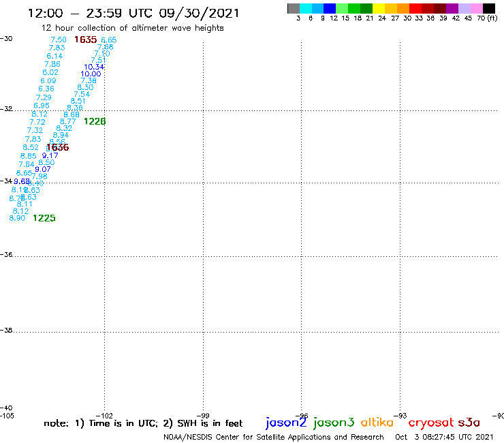The width and height of the screenshot is (504, 443).
Task: Click the note about time in UTC
Action: [x=143, y=423]
